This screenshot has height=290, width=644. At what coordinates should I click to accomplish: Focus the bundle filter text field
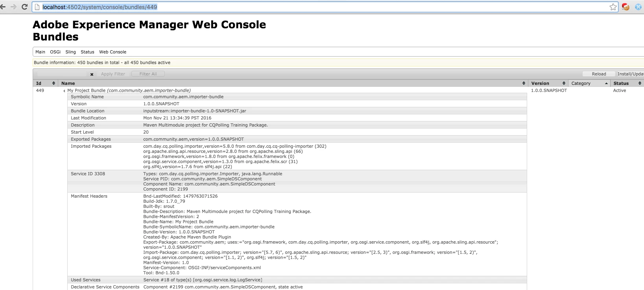tap(62, 74)
